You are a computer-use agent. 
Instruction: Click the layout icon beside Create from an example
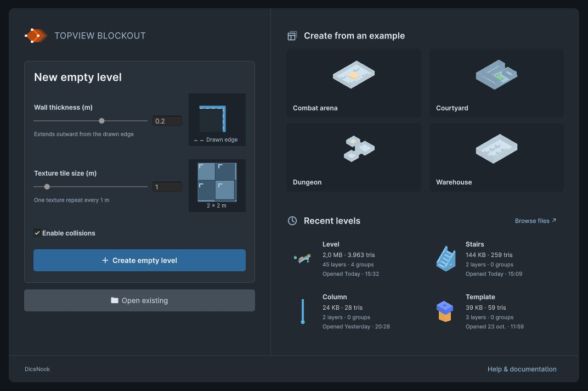coord(292,36)
